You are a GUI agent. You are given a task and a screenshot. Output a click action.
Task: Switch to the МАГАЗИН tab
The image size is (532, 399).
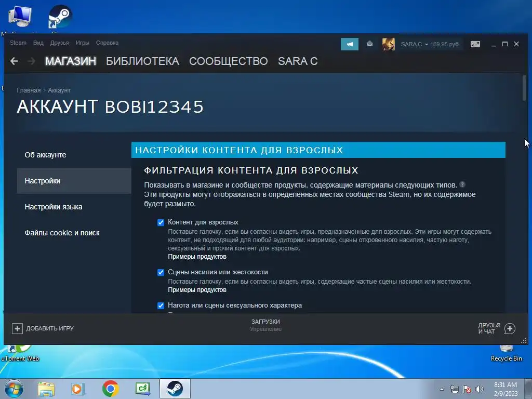click(x=71, y=61)
